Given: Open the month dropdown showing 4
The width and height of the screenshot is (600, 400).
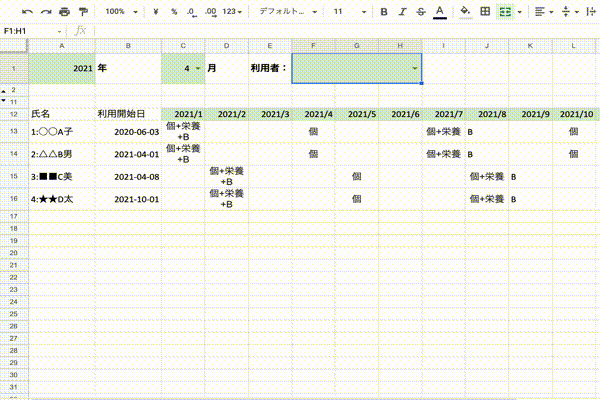Looking at the screenshot, I should click(x=196, y=68).
